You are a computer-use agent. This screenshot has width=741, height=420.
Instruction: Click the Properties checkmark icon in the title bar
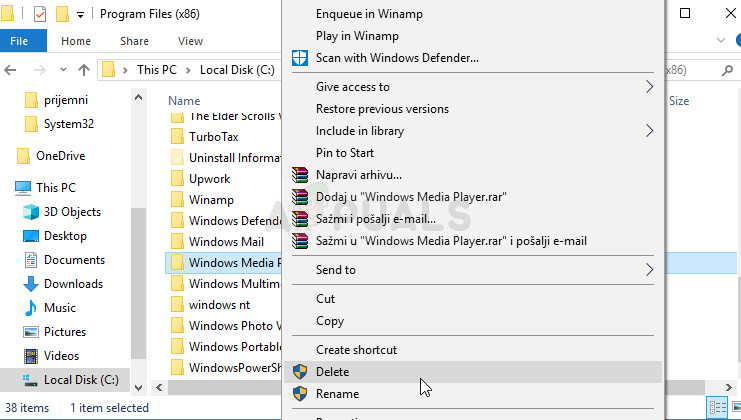[x=40, y=14]
